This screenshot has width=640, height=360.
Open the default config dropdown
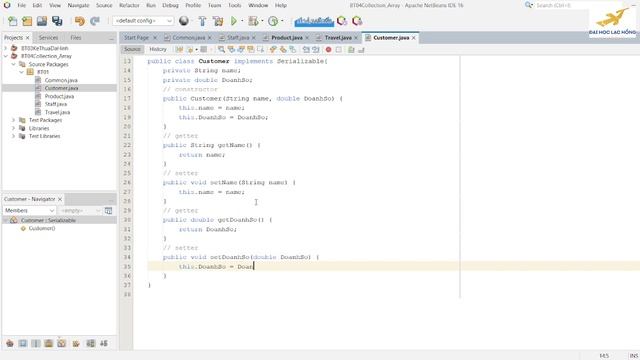(x=143, y=20)
